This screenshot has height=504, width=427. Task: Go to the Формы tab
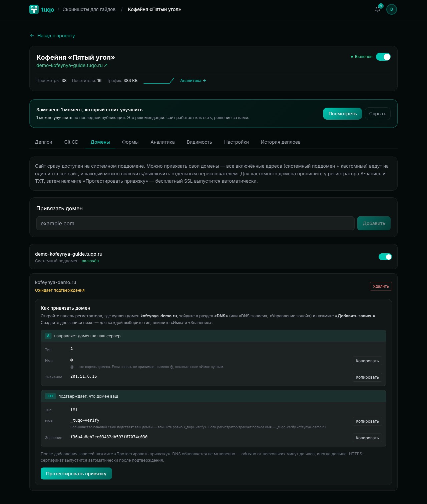(130, 142)
